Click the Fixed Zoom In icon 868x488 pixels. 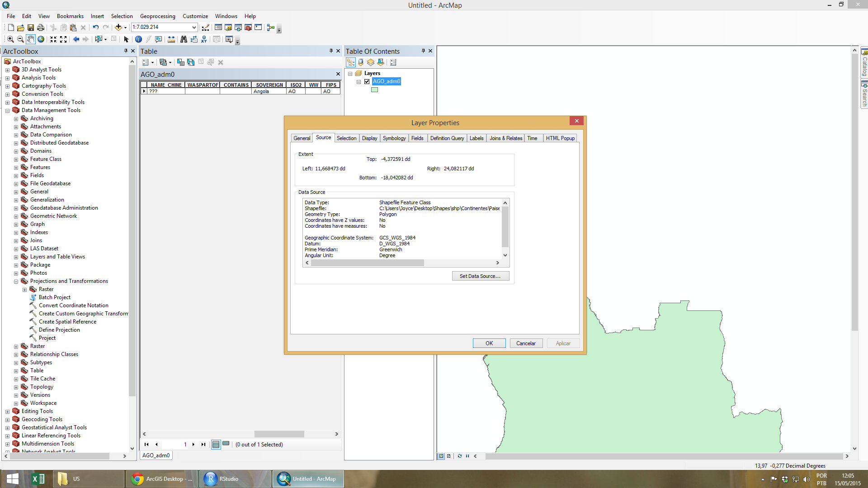[53, 39]
